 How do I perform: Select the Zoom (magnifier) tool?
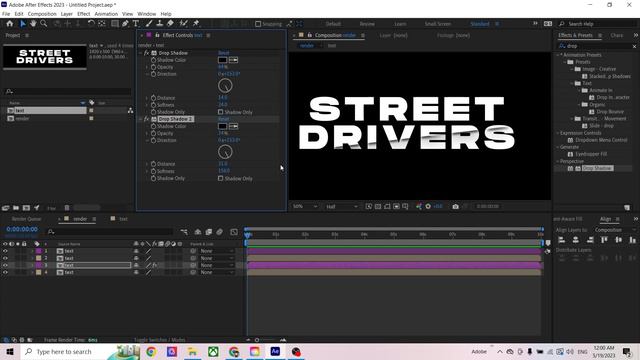[43, 24]
